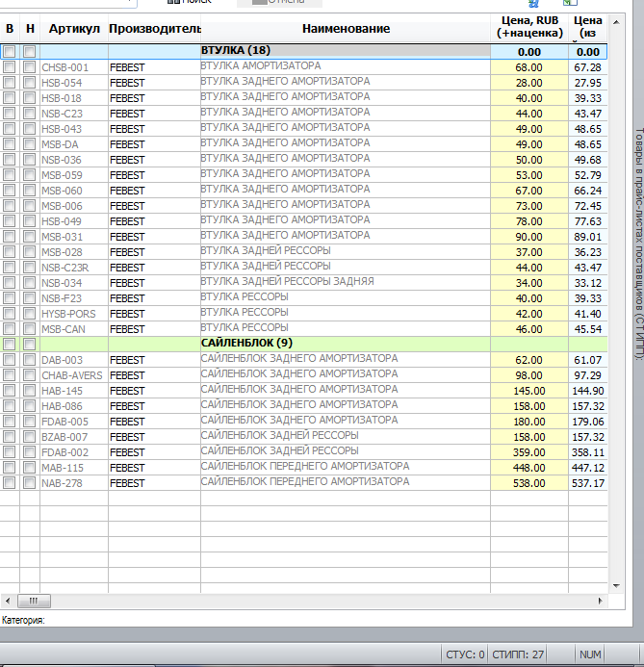Click horizontal scrollbar left arrow
644x667 pixels.
coord(8,601)
